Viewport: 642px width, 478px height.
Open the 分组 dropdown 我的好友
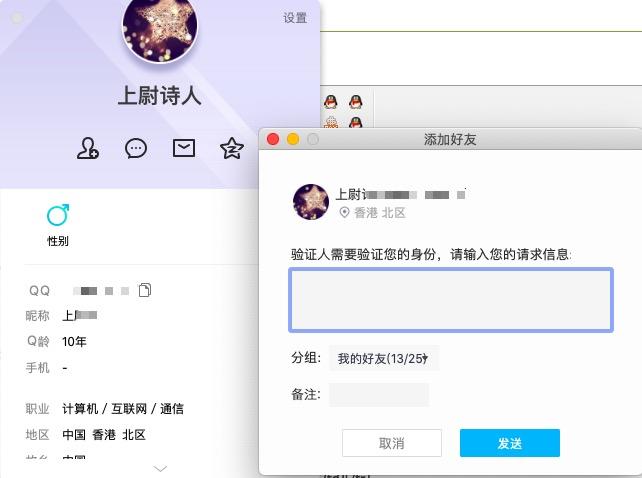(x=384, y=358)
